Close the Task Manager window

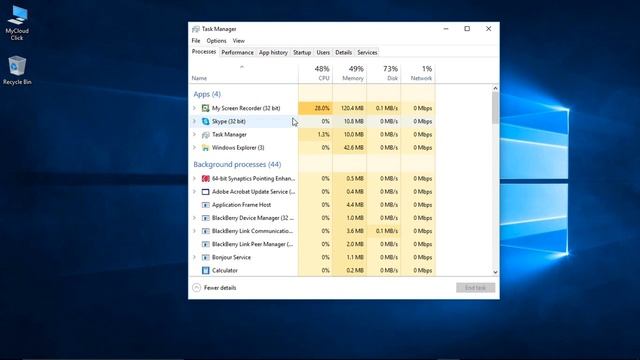[488, 29]
